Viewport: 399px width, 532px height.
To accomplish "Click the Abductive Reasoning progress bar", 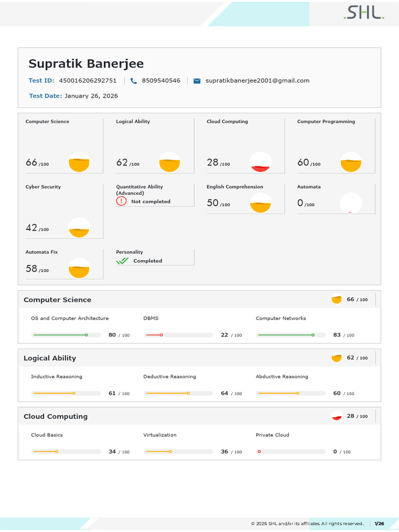I will [x=291, y=393].
